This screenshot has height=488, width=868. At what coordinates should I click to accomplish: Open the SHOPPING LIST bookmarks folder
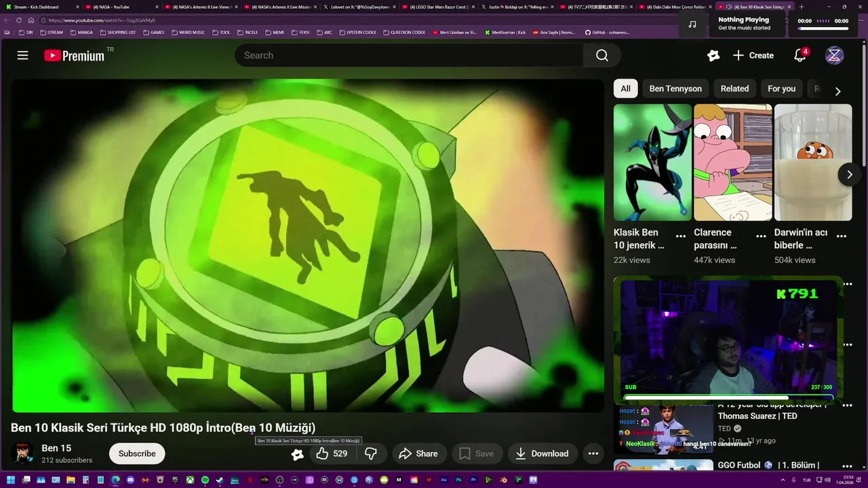coord(118,33)
